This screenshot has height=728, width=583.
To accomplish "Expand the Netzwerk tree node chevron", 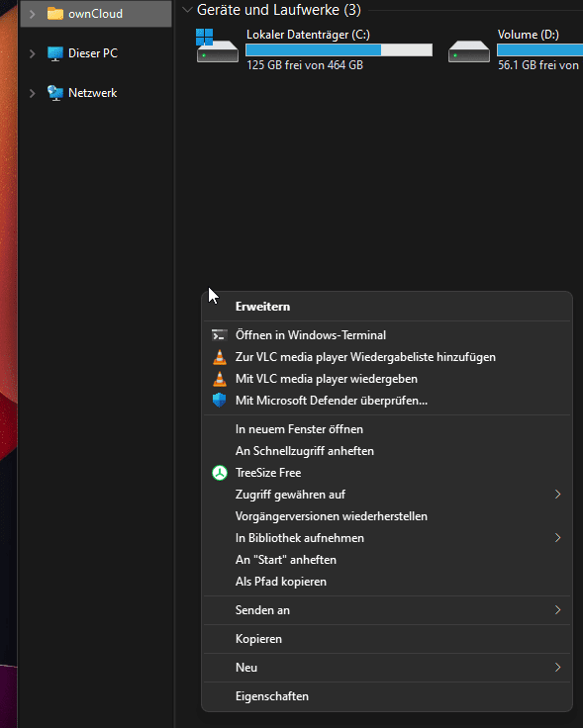I will (32, 93).
